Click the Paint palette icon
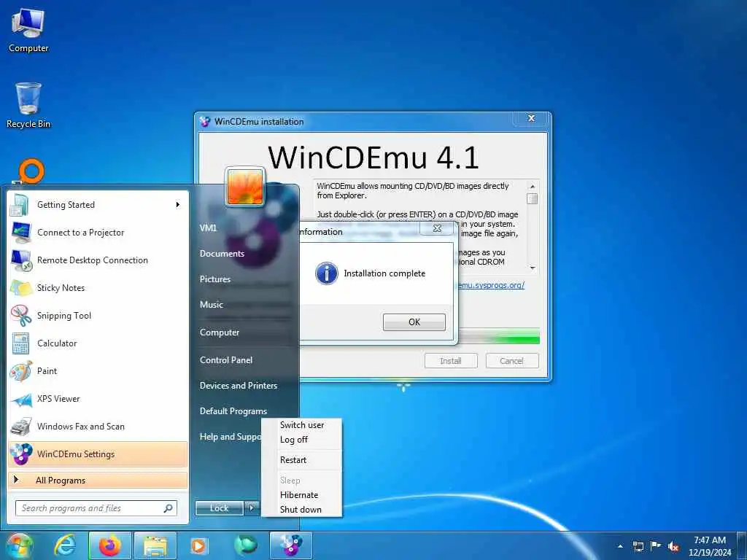The width and height of the screenshot is (747, 560). point(20,371)
